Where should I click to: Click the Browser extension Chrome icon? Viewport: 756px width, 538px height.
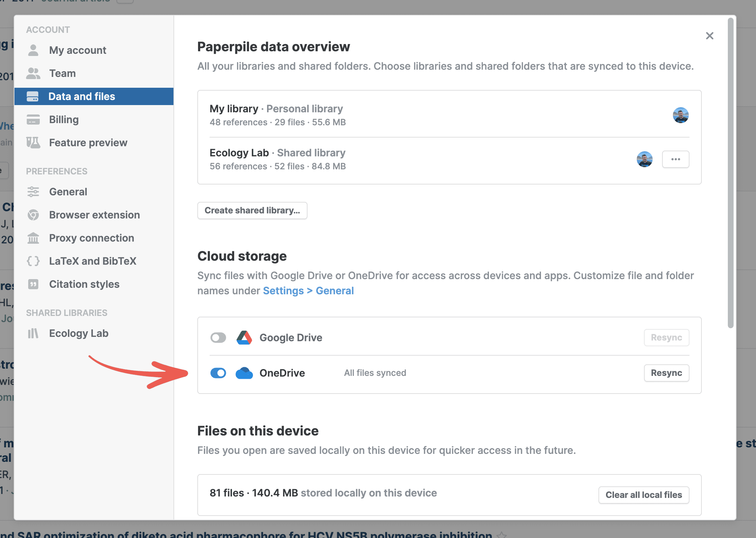[33, 215]
